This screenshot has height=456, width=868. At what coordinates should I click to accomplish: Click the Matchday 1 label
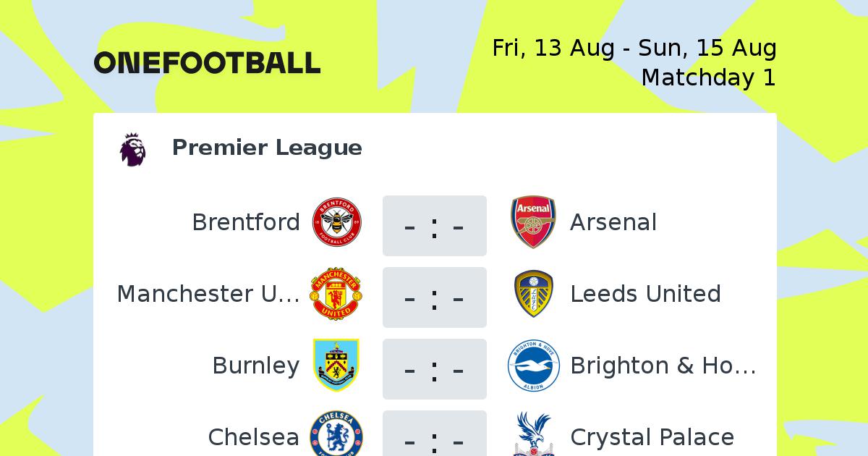(709, 77)
